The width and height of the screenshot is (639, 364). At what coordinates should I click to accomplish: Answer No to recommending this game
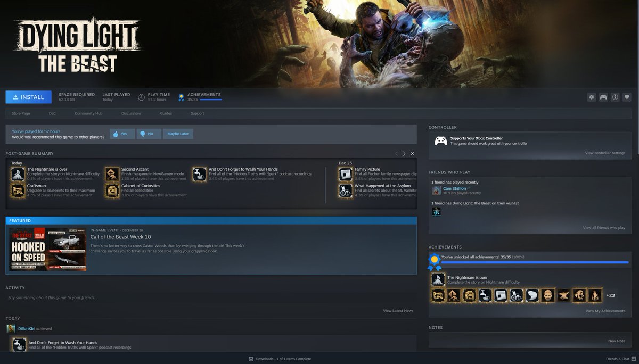[x=149, y=134]
